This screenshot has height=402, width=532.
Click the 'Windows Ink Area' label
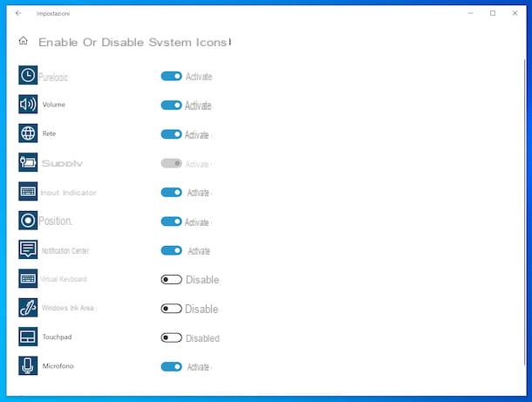68,308
